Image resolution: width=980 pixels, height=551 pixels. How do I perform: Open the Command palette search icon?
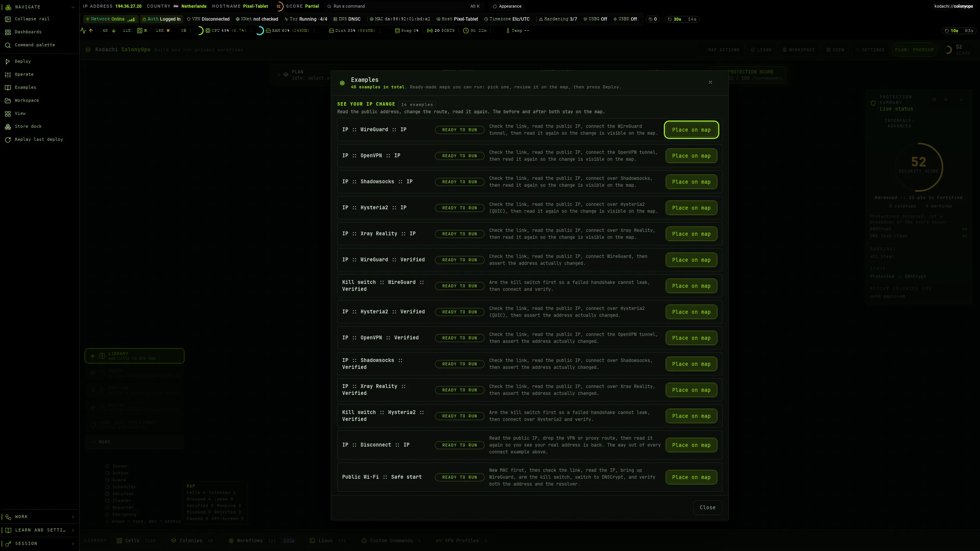(x=8, y=45)
